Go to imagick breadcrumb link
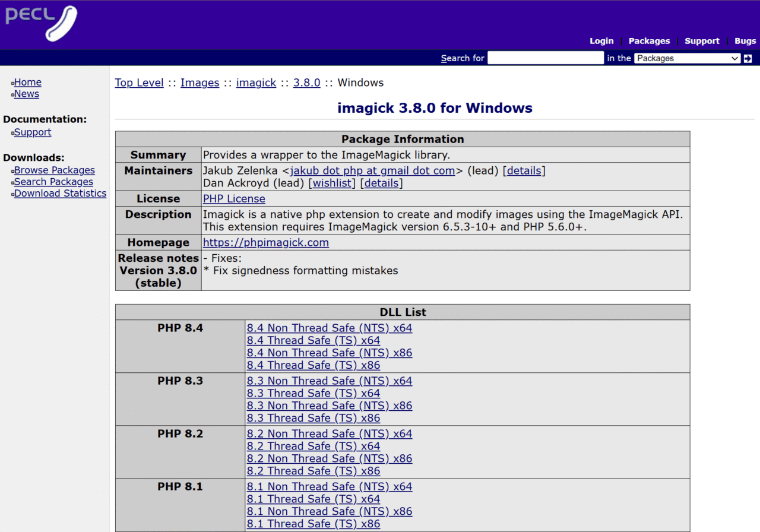The image size is (760, 532). click(256, 83)
